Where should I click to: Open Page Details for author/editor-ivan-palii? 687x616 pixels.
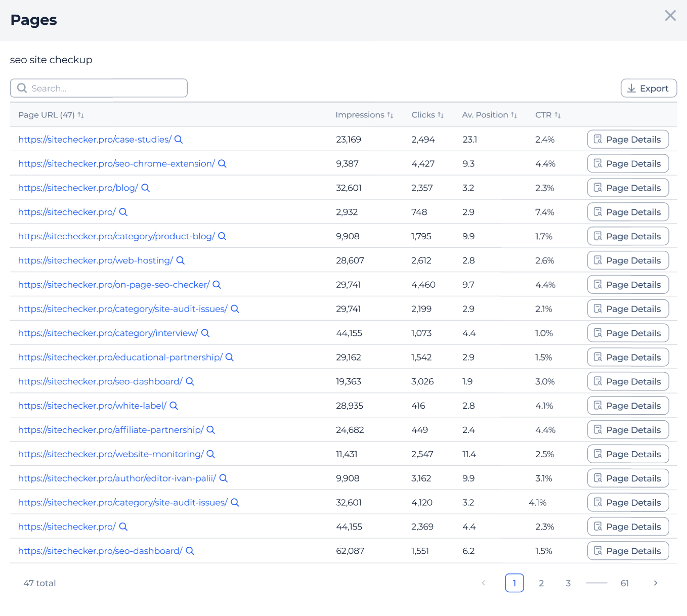[x=628, y=478]
